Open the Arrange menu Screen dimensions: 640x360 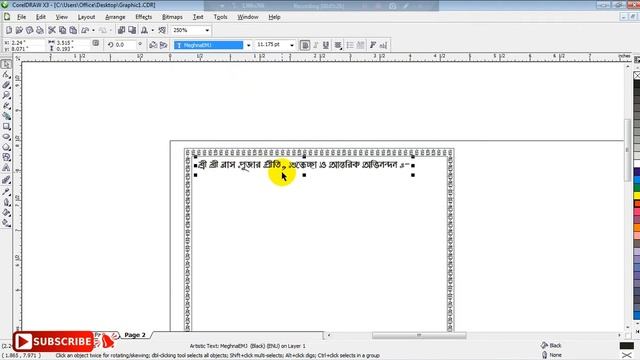[x=115, y=17]
